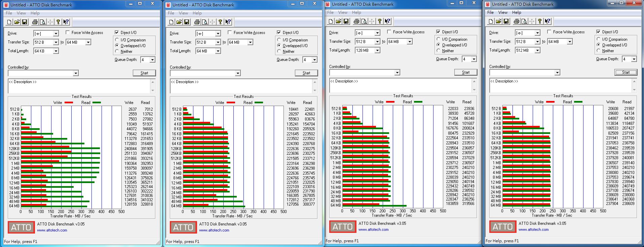Select I/O Comparison radio in 64 KB total length window
Viewport: 644px width, 247px height.
click(117, 40)
